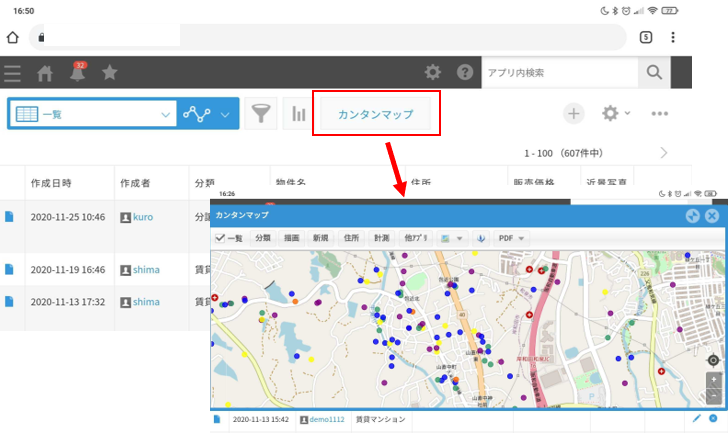Open the bar chart aggregate icon
The height and width of the screenshot is (433, 728).
pyautogui.click(x=299, y=113)
